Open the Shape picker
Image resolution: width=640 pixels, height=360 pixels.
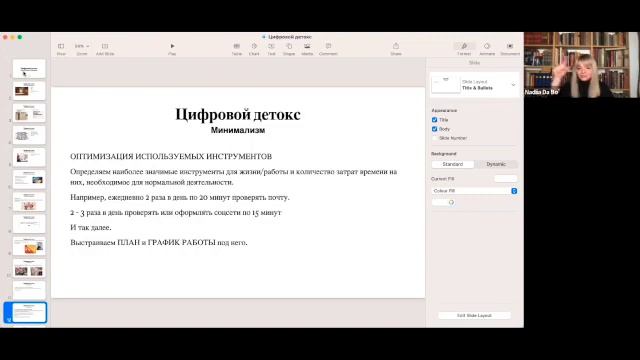coord(289,49)
